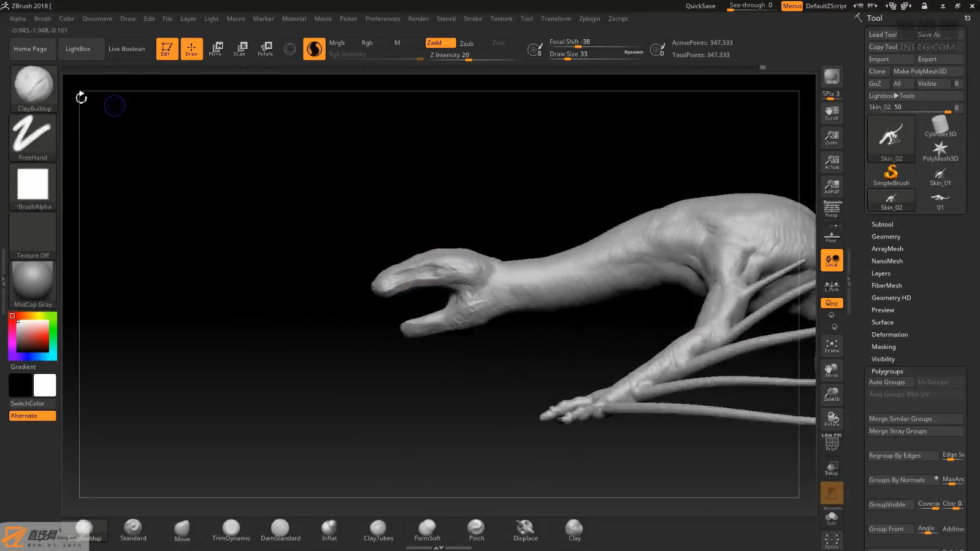Screen dimensions: 980x551
Task: Select the black secondary color swatch
Action: (x=20, y=386)
